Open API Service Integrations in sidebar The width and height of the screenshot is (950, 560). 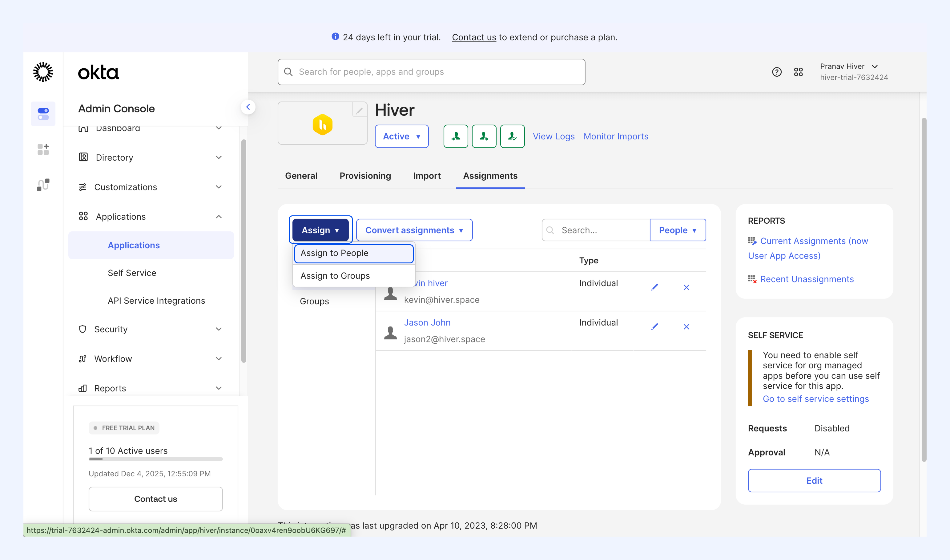[156, 301]
